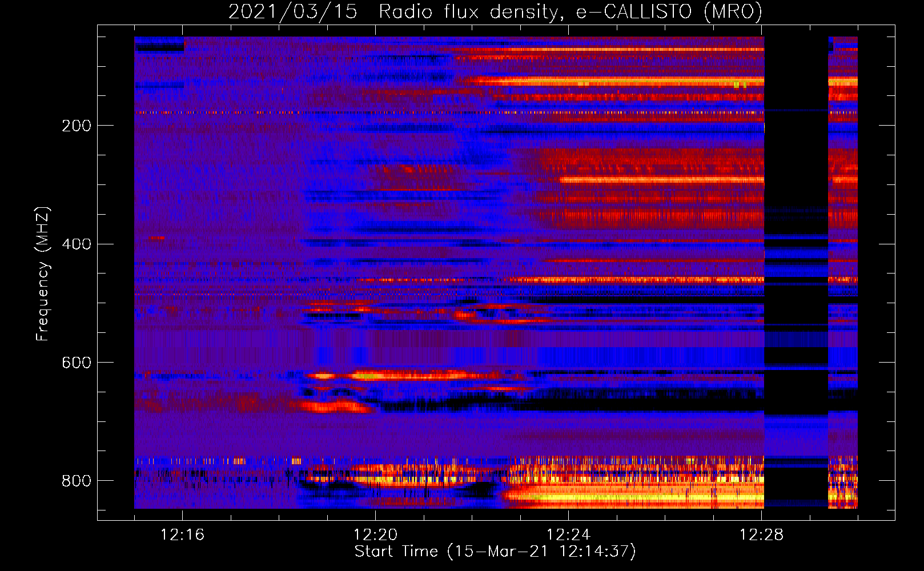Image resolution: width=924 pixels, height=571 pixels.
Task: Click the 12:28 time tick label
Action: pyautogui.click(x=761, y=535)
